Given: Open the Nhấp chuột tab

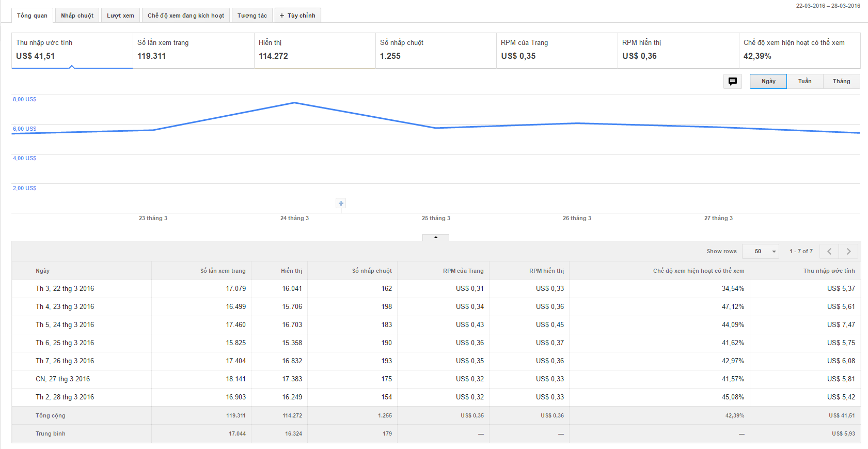Looking at the screenshot, I should tap(77, 16).
